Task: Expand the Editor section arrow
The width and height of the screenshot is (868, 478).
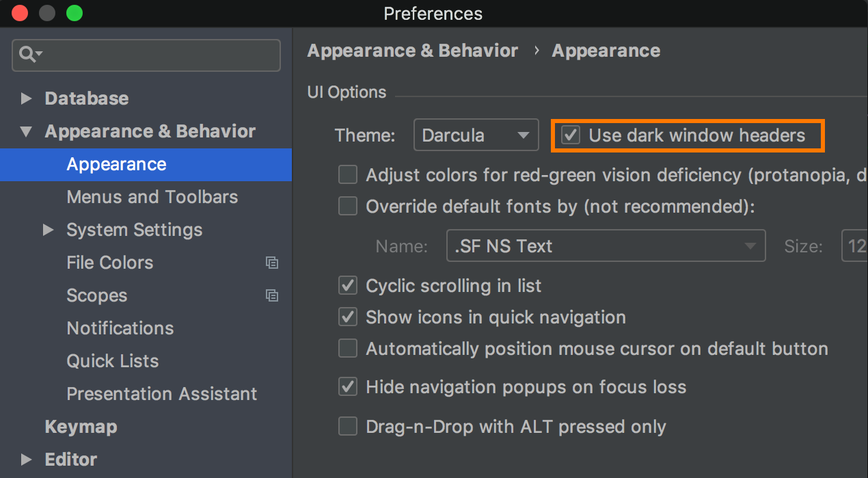Action: 27,460
